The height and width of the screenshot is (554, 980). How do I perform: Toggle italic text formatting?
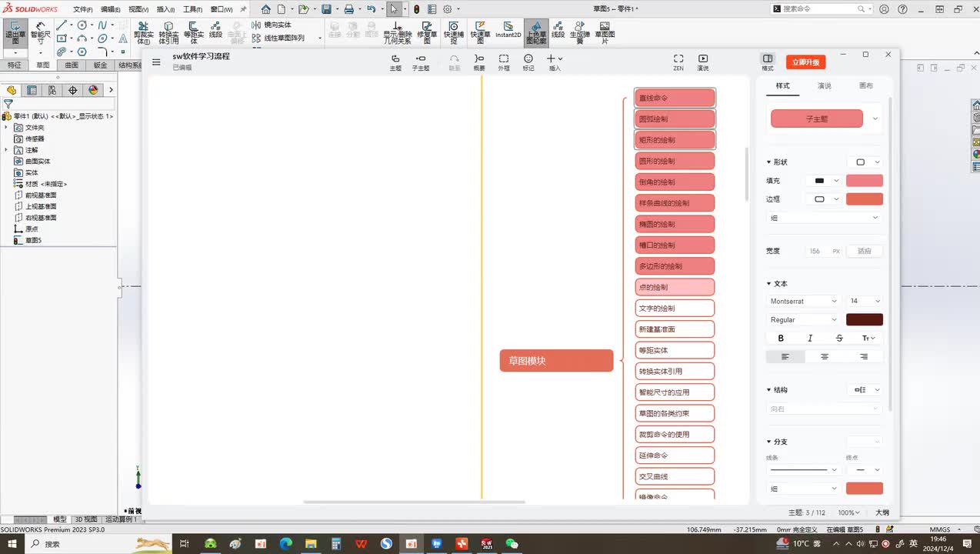click(x=810, y=338)
